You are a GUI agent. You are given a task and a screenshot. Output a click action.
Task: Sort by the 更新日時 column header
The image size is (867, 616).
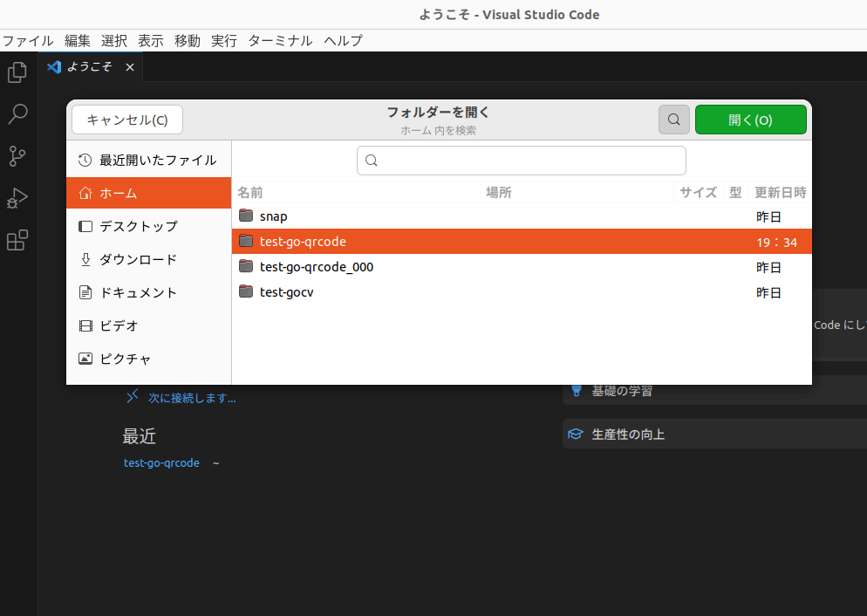click(780, 193)
